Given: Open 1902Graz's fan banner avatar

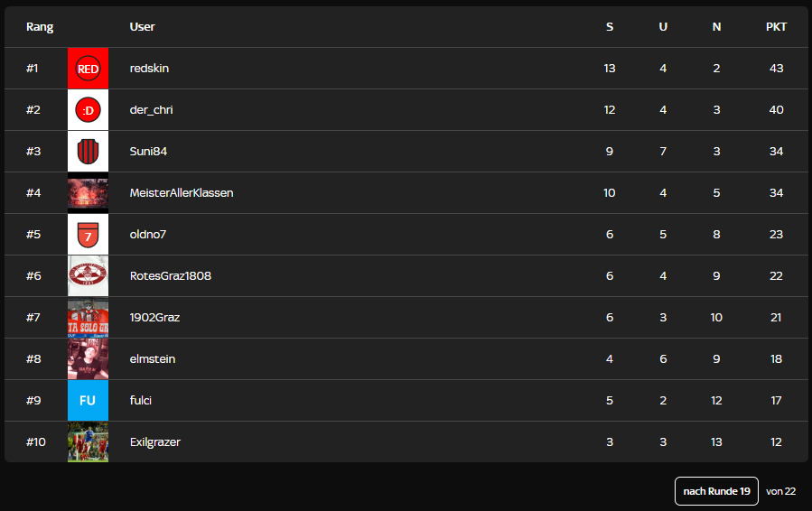Looking at the screenshot, I should pyautogui.click(x=88, y=318).
